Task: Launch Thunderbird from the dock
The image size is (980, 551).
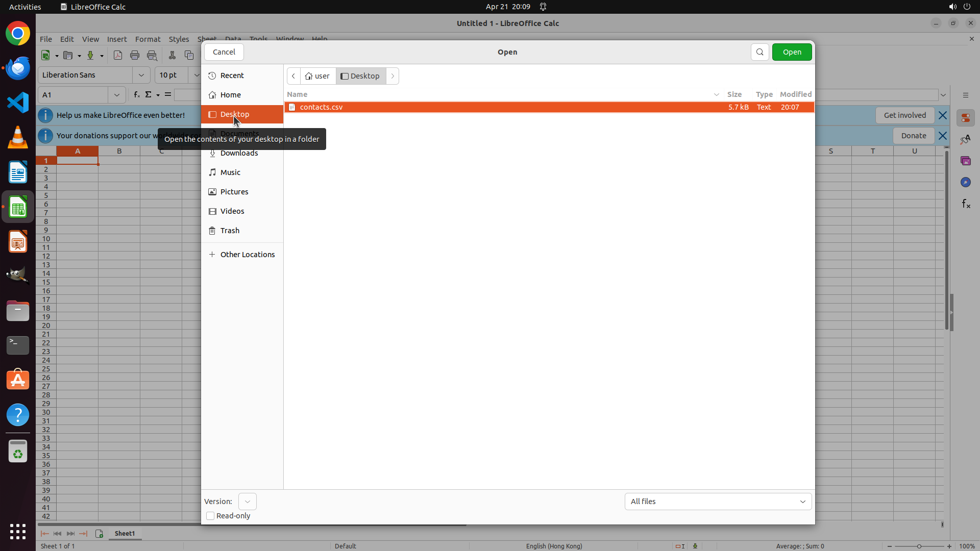Action: coord(18,68)
